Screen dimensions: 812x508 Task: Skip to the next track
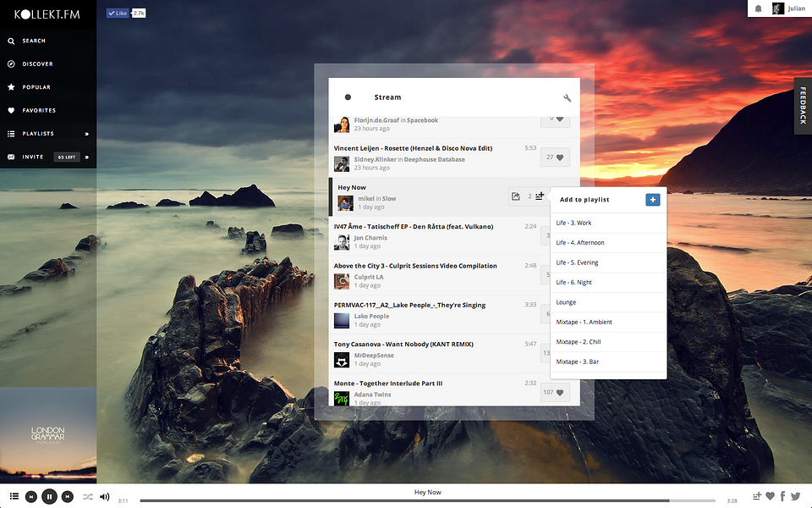pyautogui.click(x=68, y=497)
